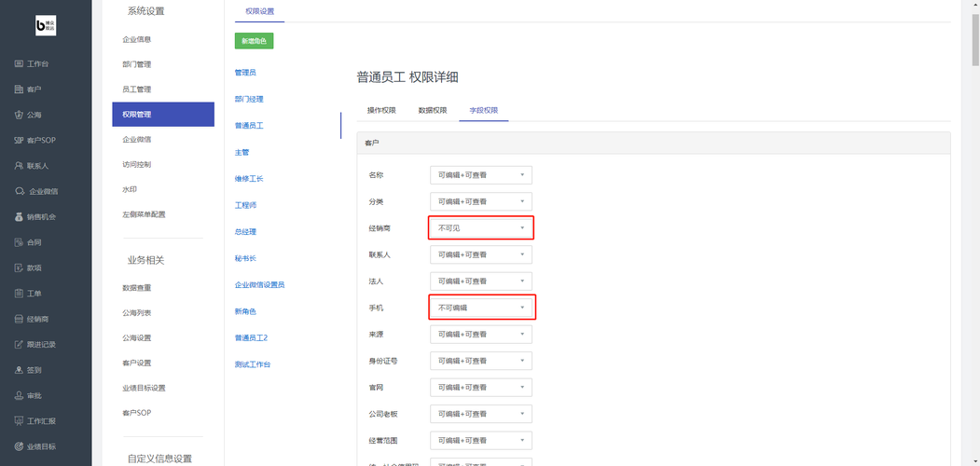Image resolution: width=980 pixels, height=466 pixels.
Task: Select the 部门经理 role link
Action: tap(249, 99)
